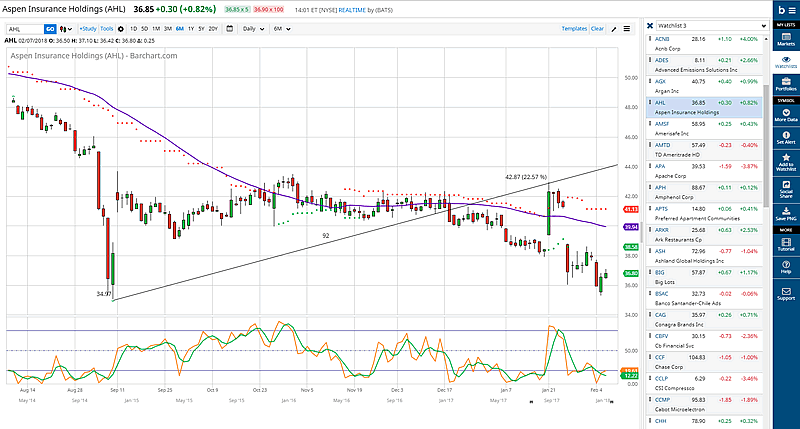Click the 42.87 (22.57 %) trendline label
This screenshot has width=800, height=429.
526,177
